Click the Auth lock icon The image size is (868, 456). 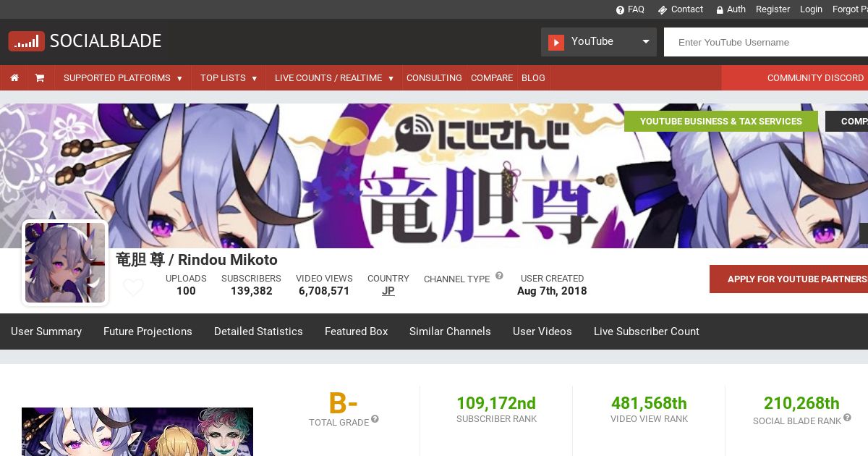point(720,9)
